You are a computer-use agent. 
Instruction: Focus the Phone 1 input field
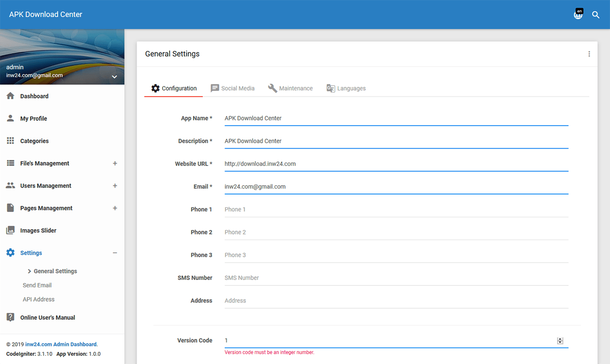[x=396, y=210]
